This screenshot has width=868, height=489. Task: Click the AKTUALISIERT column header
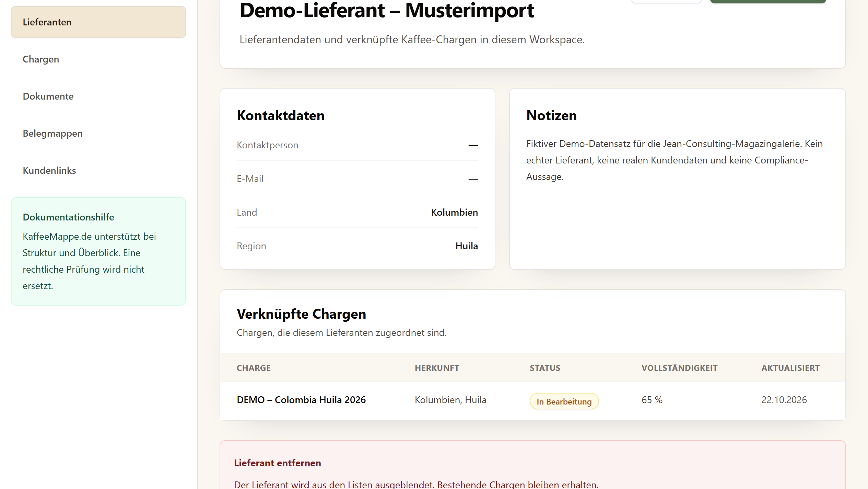pyautogui.click(x=790, y=368)
